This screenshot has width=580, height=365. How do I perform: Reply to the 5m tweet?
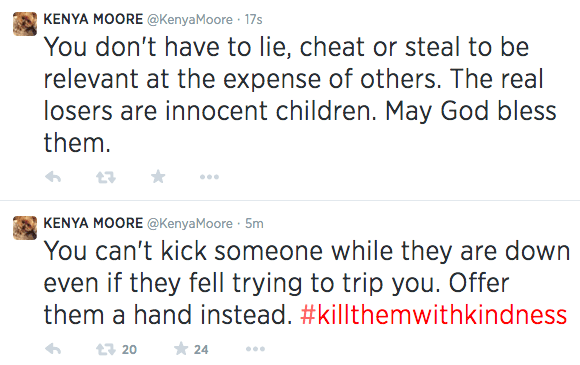click(x=53, y=349)
